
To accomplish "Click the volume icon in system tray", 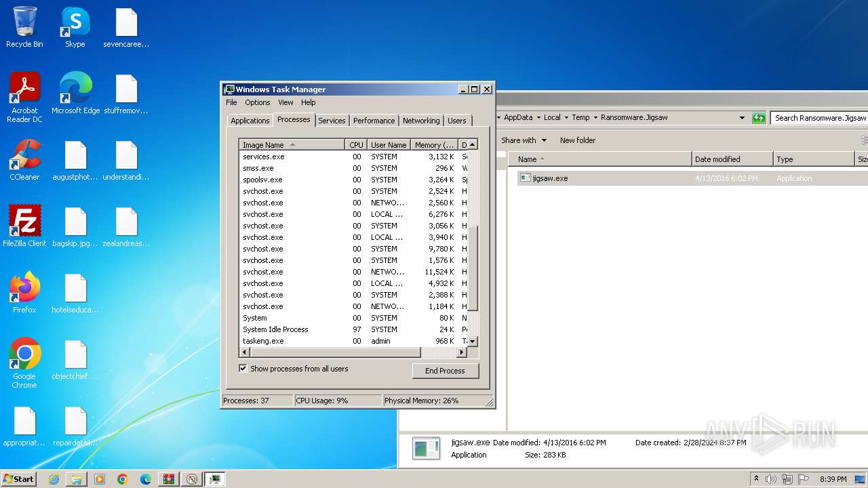I will pos(771,479).
